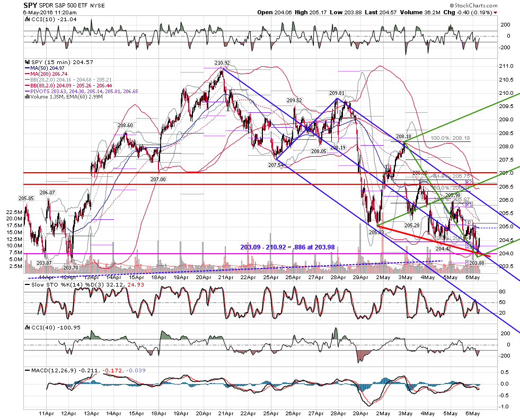
Task: Select the blue MA(50) line swatch
Action: tap(28, 68)
